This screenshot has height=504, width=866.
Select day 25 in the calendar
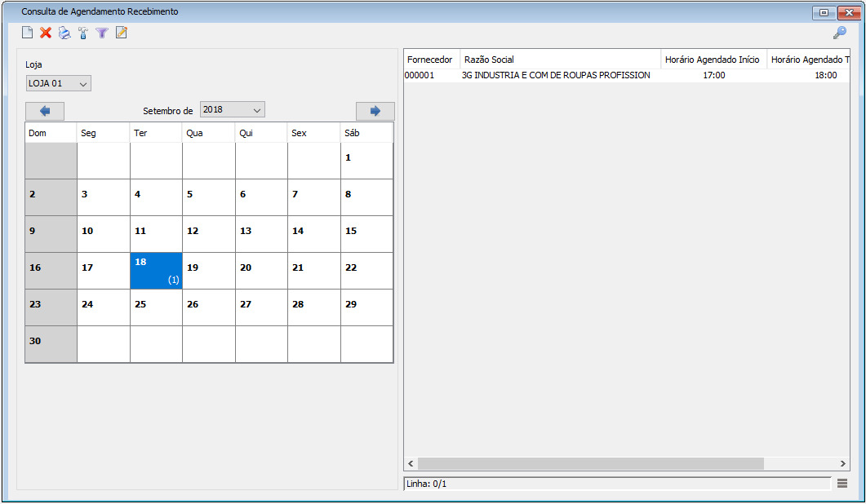coord(156,307)
